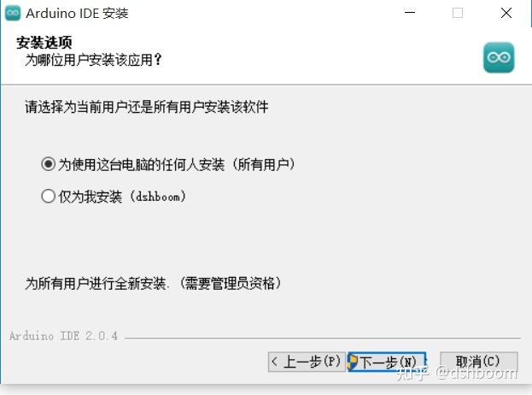Select the 仅为我安装 radio circle
The image size is (532, 395).
tap(48, 196)
